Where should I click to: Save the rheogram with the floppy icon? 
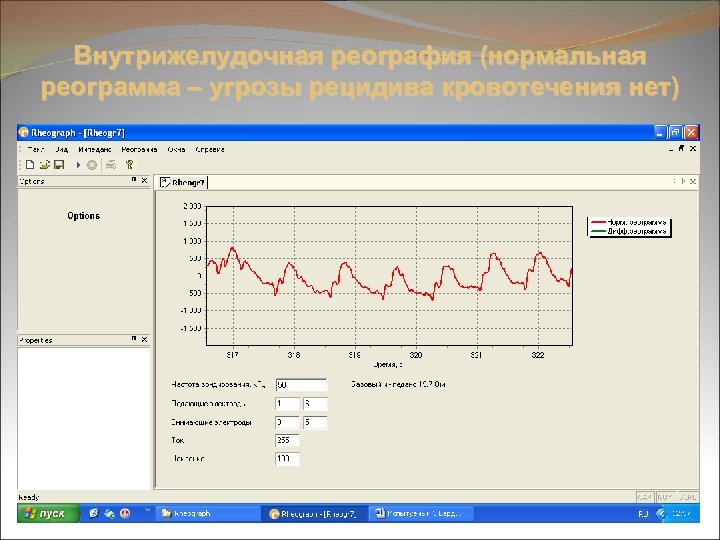coord(59,164)
